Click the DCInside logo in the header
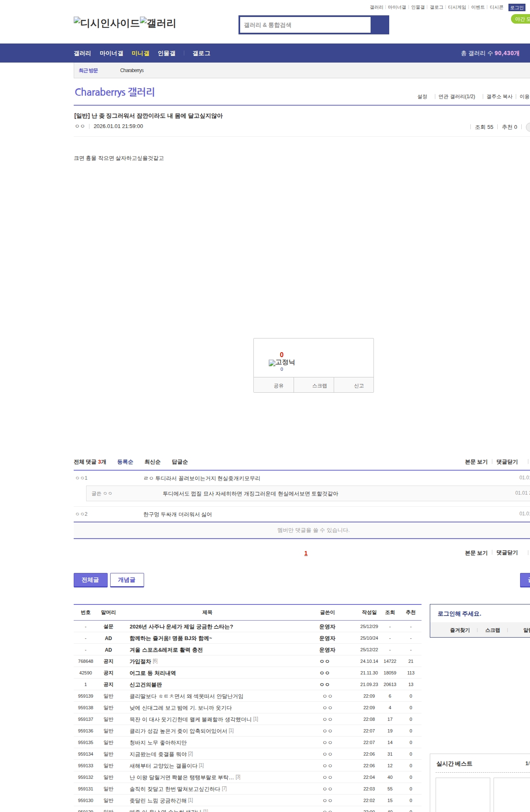Viewport: 530px width, 812px height. pos(106,23)
